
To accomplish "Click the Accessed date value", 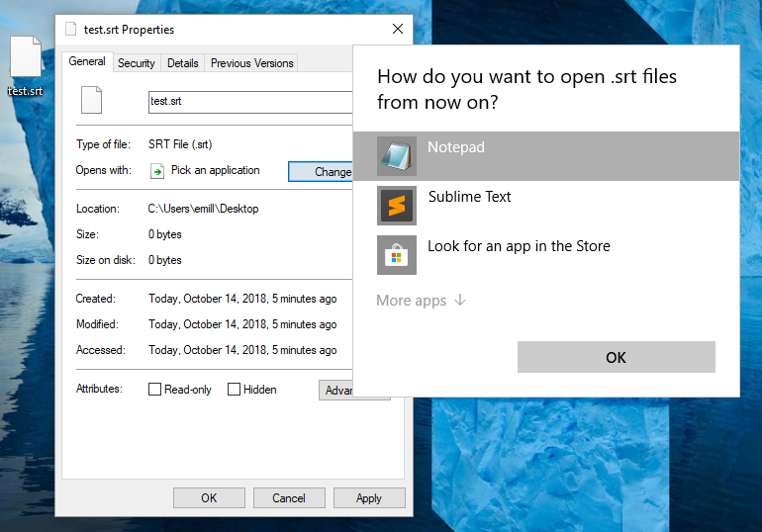I will (242, 350).
